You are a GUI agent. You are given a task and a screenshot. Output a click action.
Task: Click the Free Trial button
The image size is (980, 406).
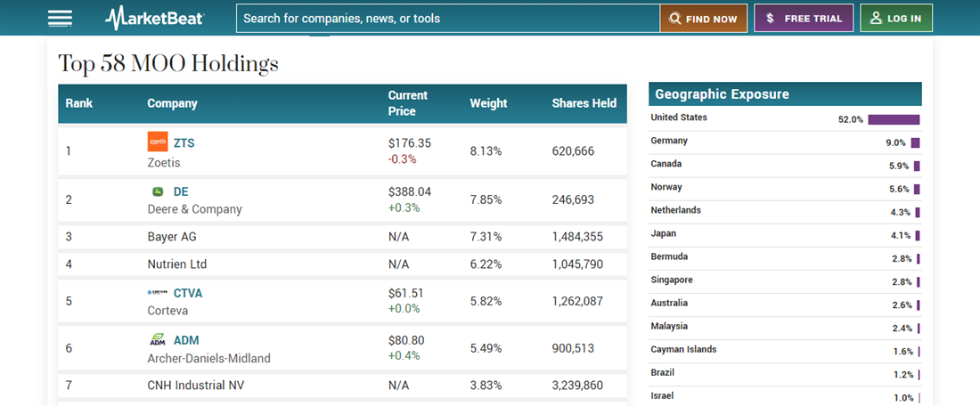(x=804, y=19)
